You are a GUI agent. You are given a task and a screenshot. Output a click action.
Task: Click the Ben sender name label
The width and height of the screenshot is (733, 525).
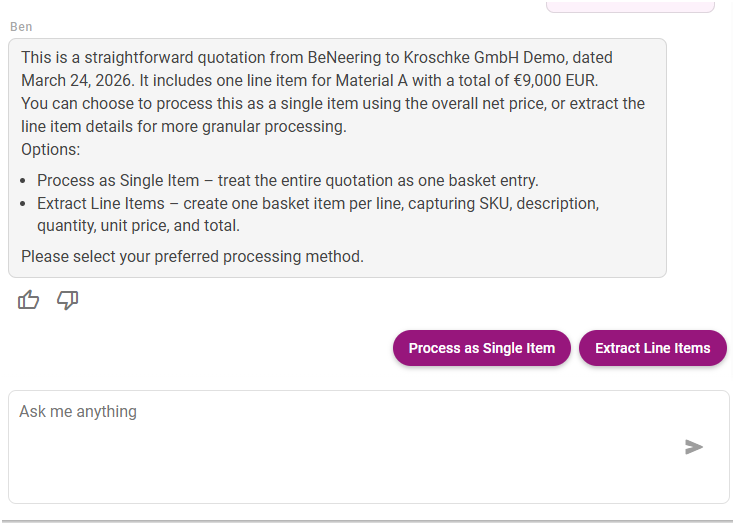[21, 26]
